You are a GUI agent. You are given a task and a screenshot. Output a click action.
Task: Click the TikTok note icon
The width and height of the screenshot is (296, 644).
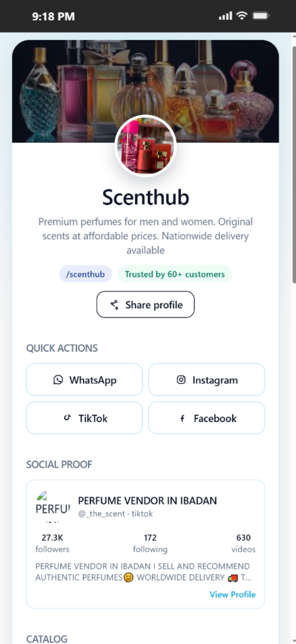(x=67, y=418)
